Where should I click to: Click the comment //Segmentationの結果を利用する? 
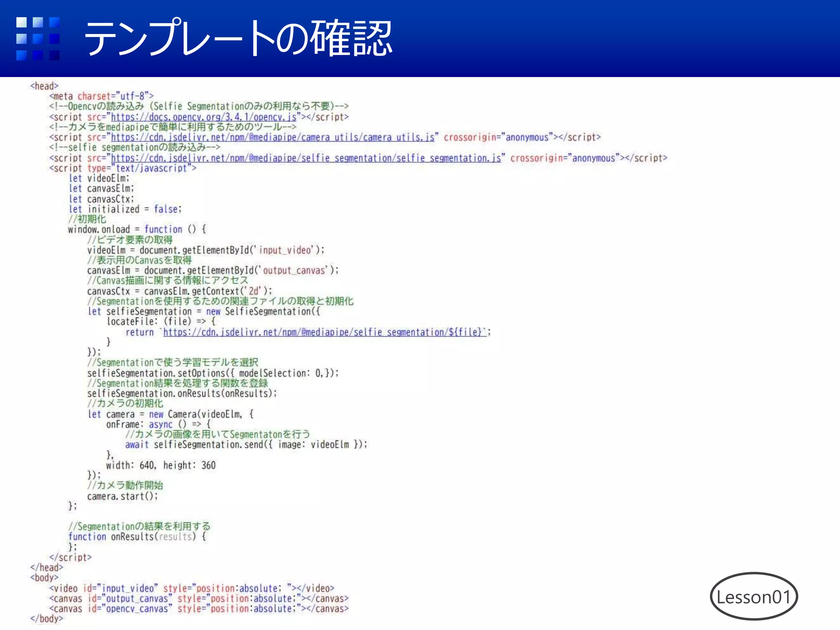tap(139, 527)
